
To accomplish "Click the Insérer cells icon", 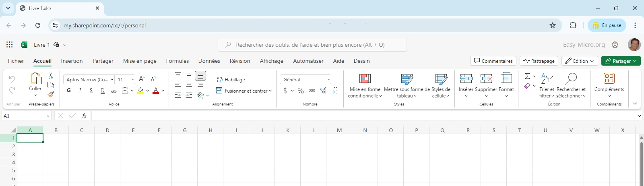I will pyautogui.click(x=466, y=79).
